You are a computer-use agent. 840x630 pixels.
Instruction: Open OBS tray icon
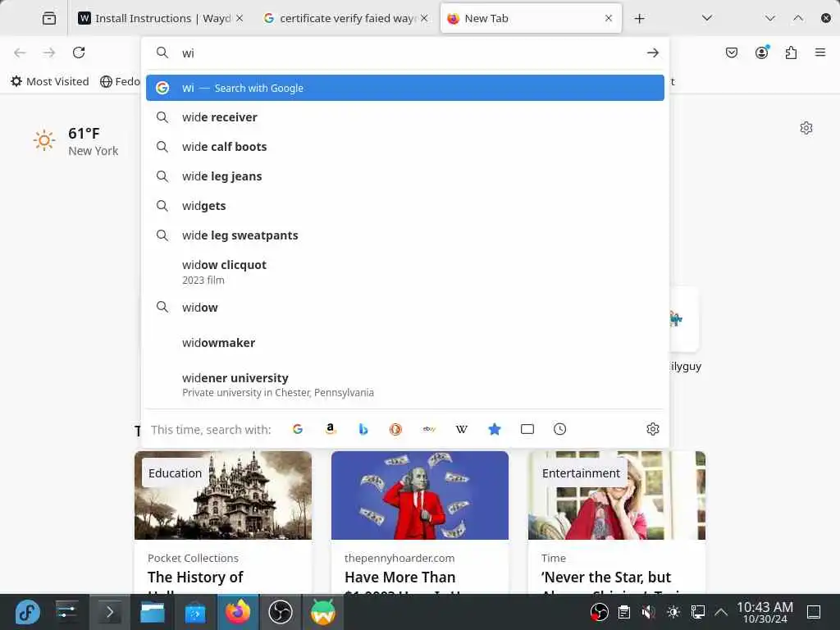(599, 612)
